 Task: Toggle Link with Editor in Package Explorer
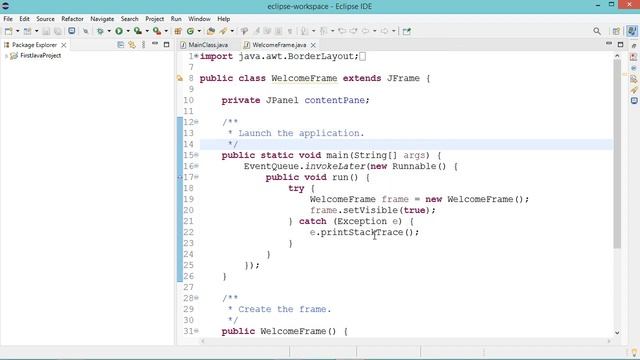(132, 44)
